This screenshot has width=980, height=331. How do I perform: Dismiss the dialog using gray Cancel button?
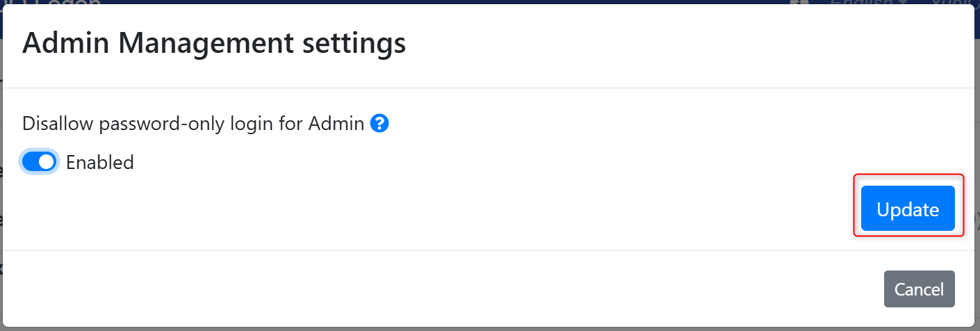point(919,289)
